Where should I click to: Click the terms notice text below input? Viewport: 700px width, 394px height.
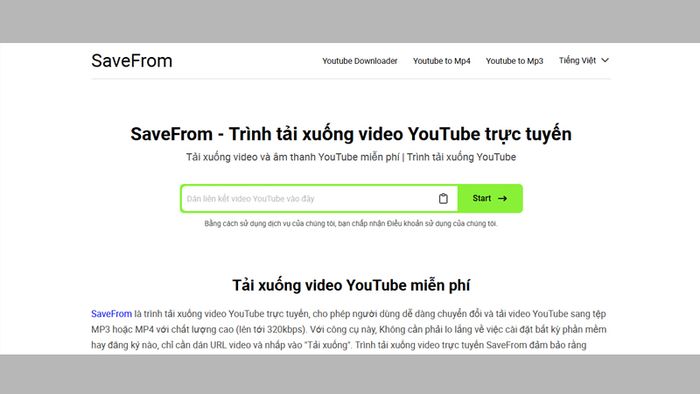click(x=351, y=223)
